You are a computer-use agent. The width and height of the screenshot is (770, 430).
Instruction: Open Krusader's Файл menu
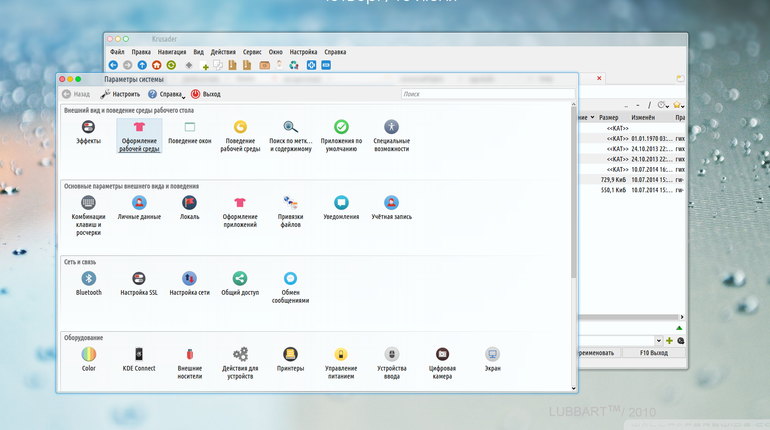point(117,52)
